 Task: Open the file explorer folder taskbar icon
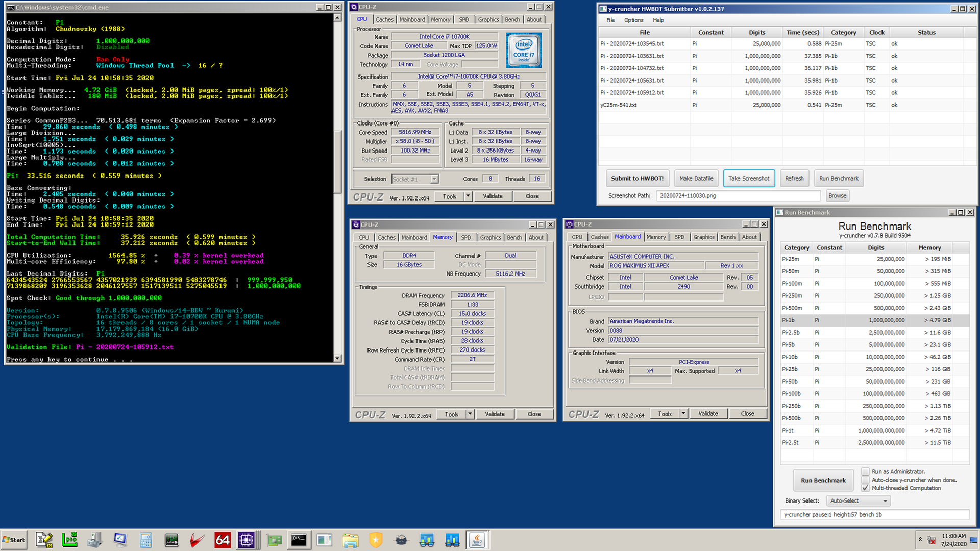350,540
